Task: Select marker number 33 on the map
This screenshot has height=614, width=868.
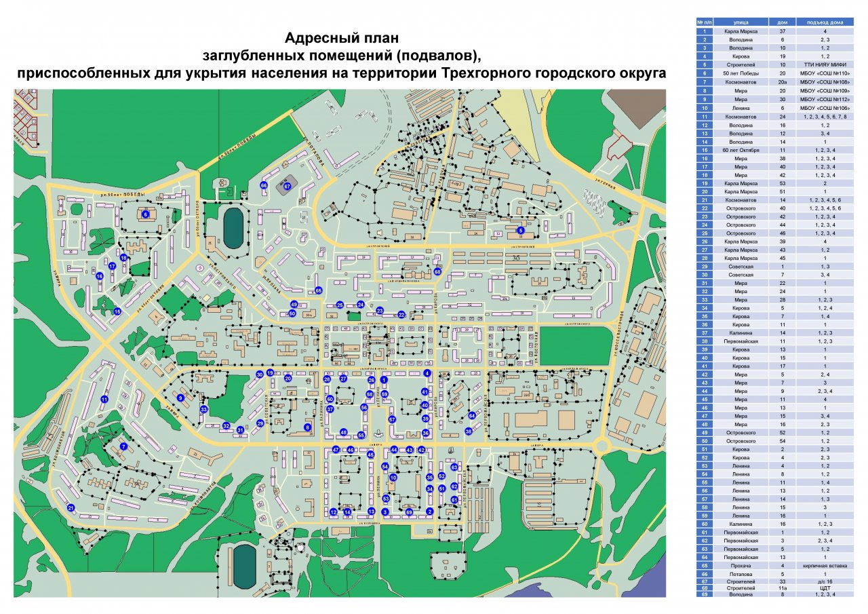Action: (203, 410)
